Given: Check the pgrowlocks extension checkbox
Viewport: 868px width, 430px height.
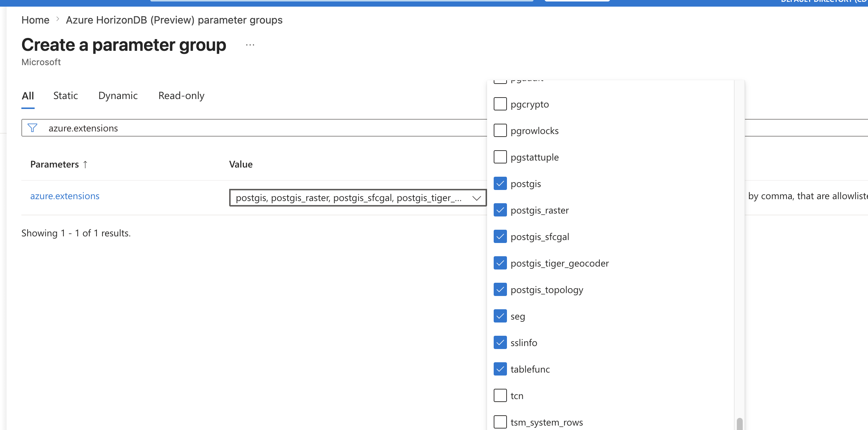Looking at the screenshot, I should click(500, 130).
